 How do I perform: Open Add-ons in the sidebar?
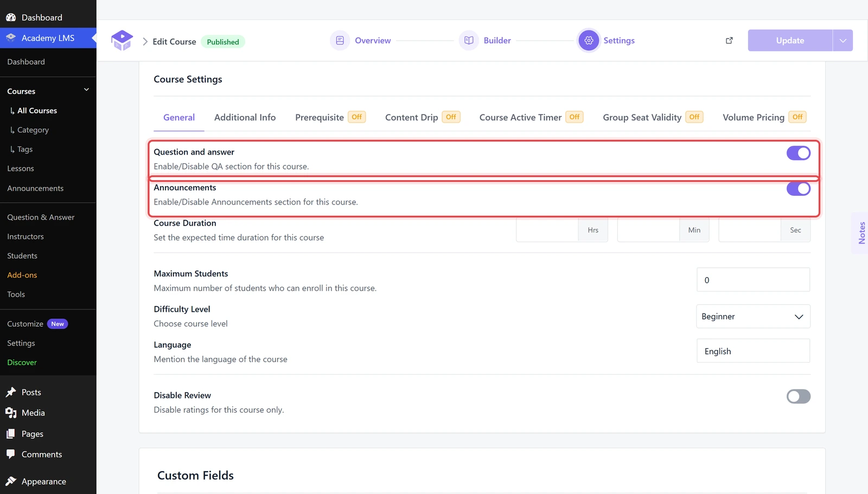click(x=22, y=275)
